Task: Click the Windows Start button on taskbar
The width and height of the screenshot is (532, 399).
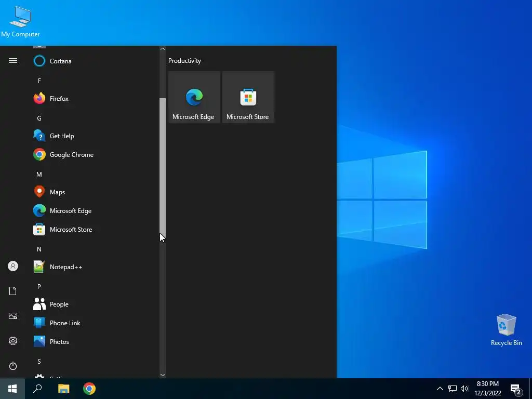Action: [x=12, y=389]
